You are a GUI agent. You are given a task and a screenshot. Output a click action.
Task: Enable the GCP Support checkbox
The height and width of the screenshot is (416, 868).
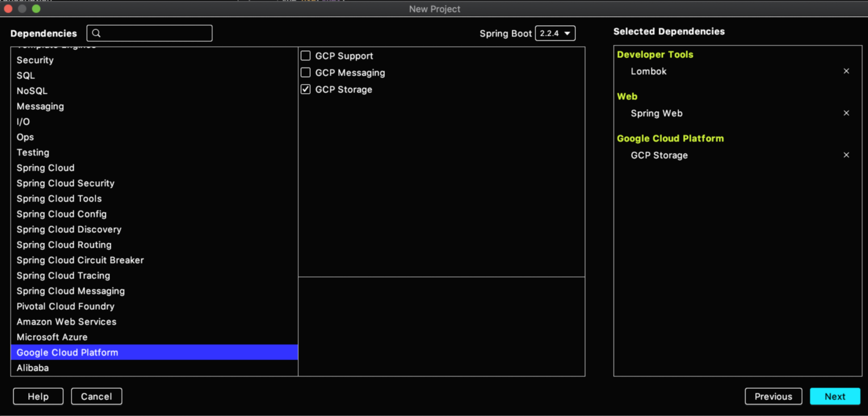pos(305,55)
